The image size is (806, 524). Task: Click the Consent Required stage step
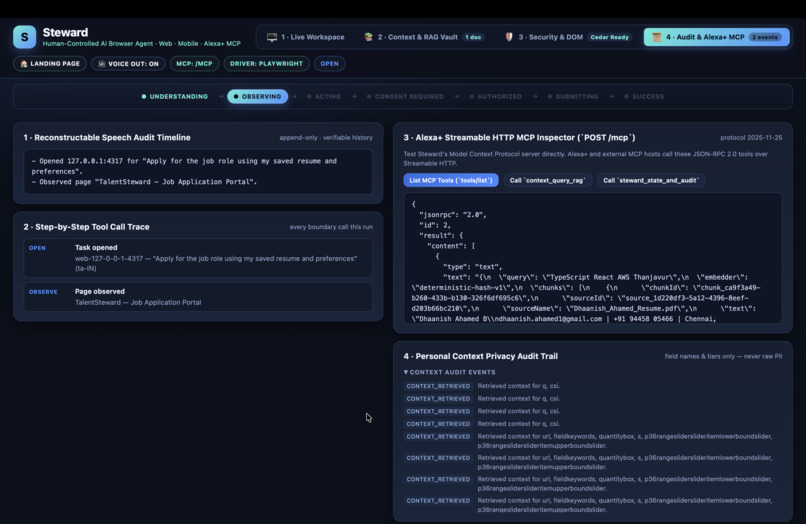tap(405, 97)
